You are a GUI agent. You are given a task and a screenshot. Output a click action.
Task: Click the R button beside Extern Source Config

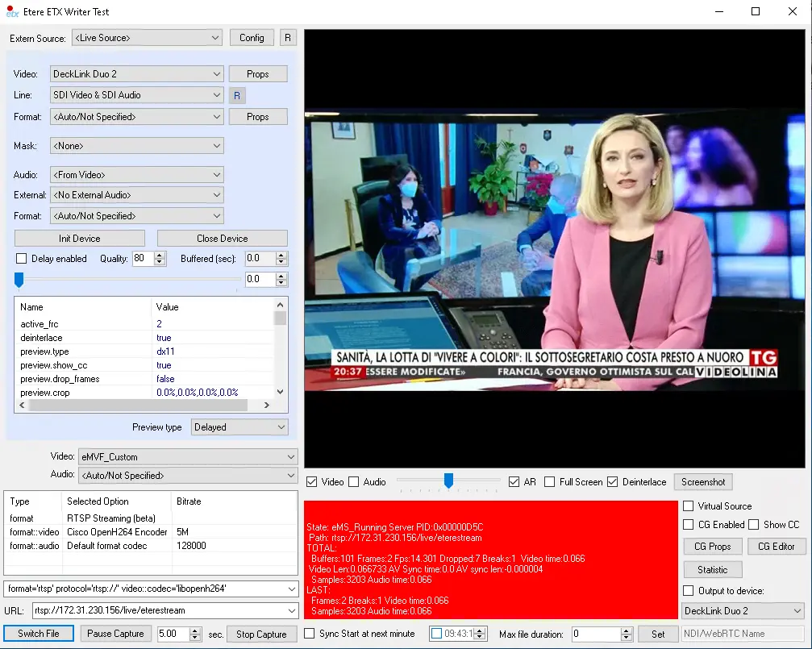(x=288, y=38)
